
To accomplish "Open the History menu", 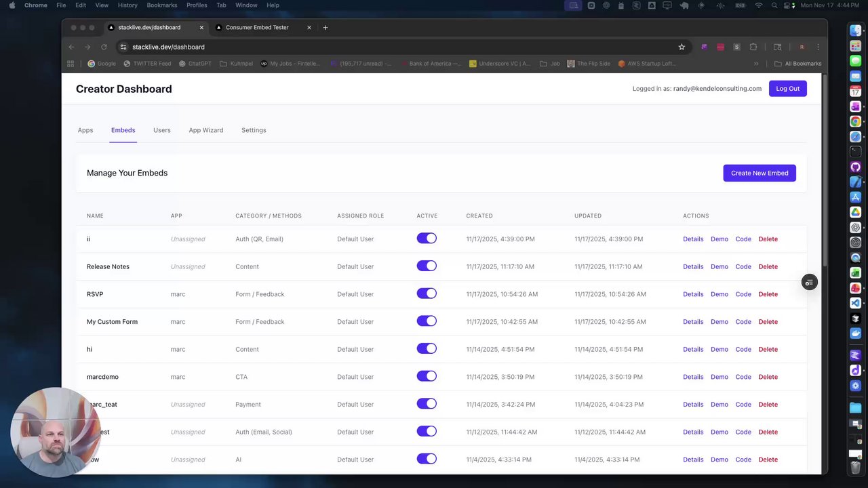I will 127,5.
